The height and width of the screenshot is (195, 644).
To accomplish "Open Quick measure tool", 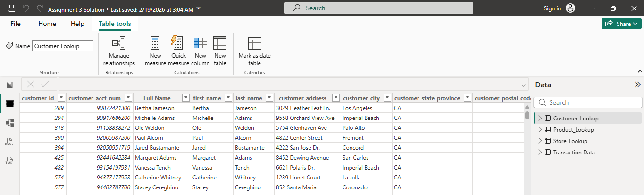I will point(178,51).
